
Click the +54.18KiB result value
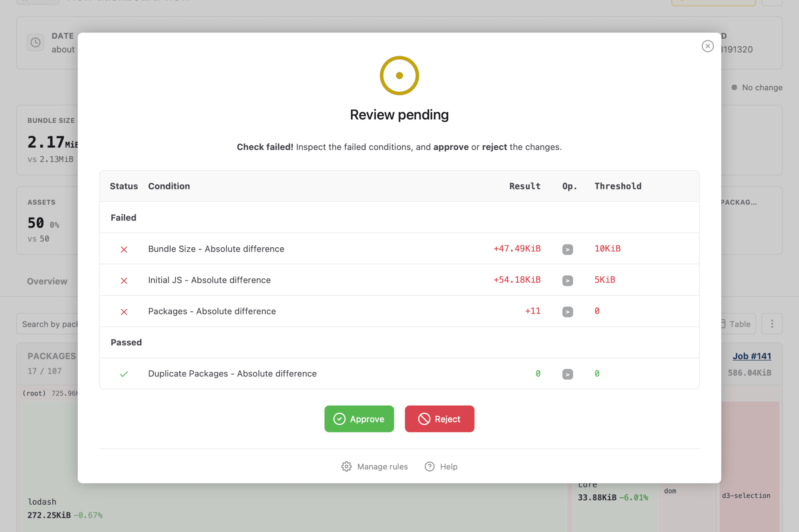tap(517, 280)
